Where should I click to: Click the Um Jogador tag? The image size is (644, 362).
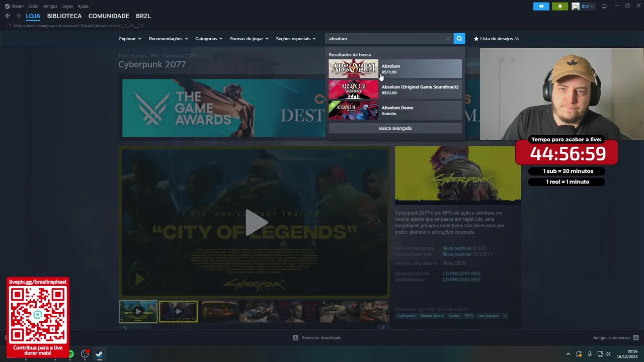point(489,316)
